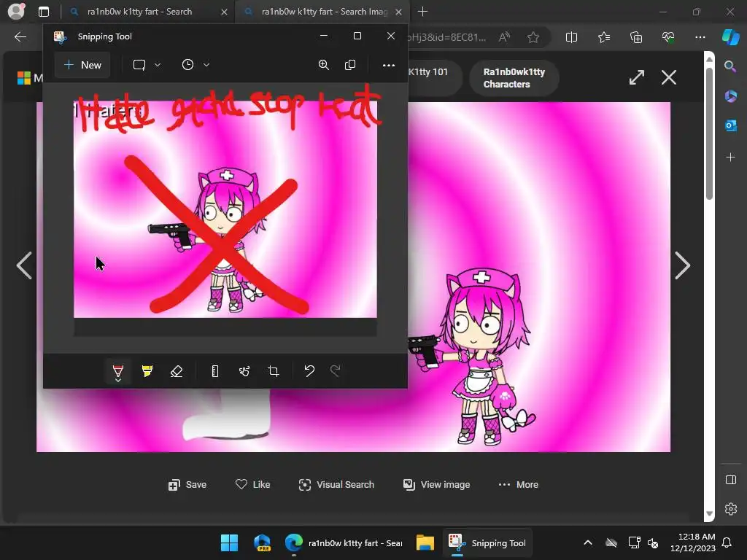Open Windows notifications bell
The height and width of the screenshot is (560, 747).
[x=727, y=542]
